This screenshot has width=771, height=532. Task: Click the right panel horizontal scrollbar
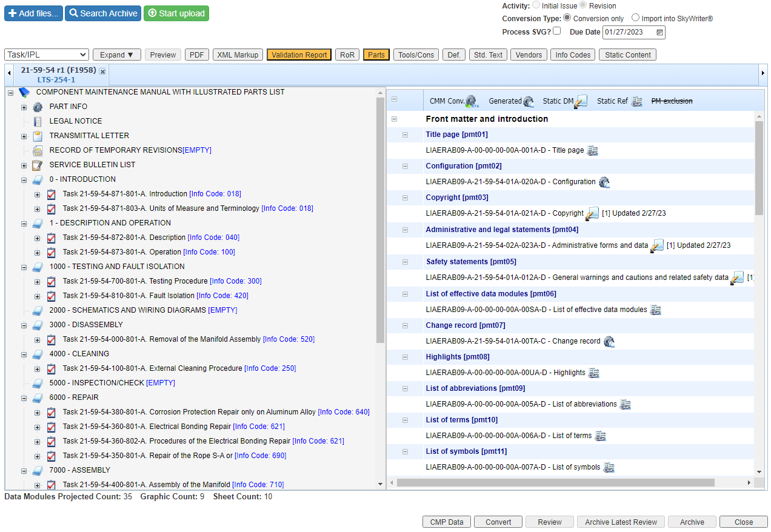pos(556,482)
